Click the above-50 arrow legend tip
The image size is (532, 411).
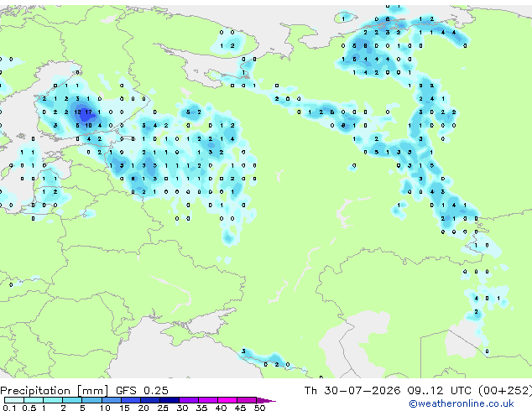tap(266, 400)
